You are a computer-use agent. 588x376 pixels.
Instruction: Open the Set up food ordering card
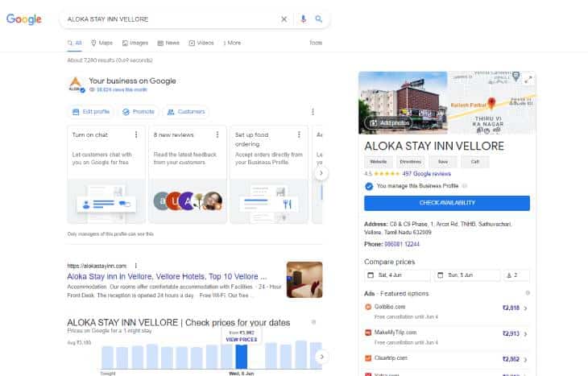click(269, 175)
